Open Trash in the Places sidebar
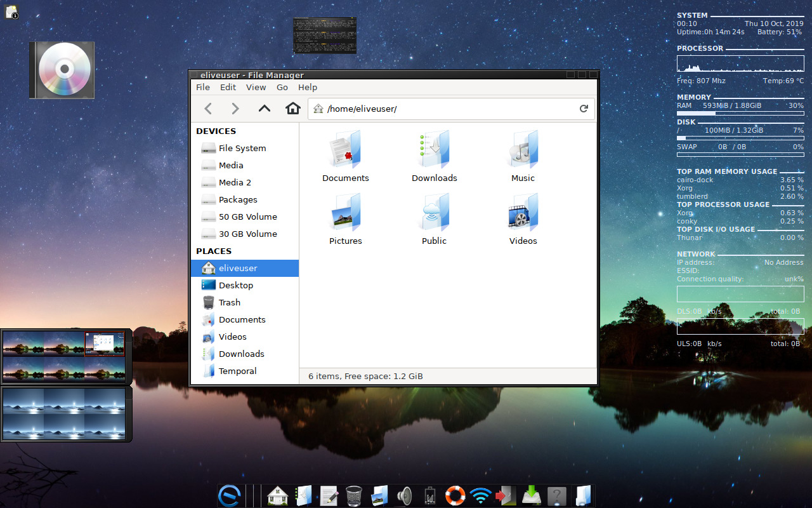812x508 pixels. [245, 302]
